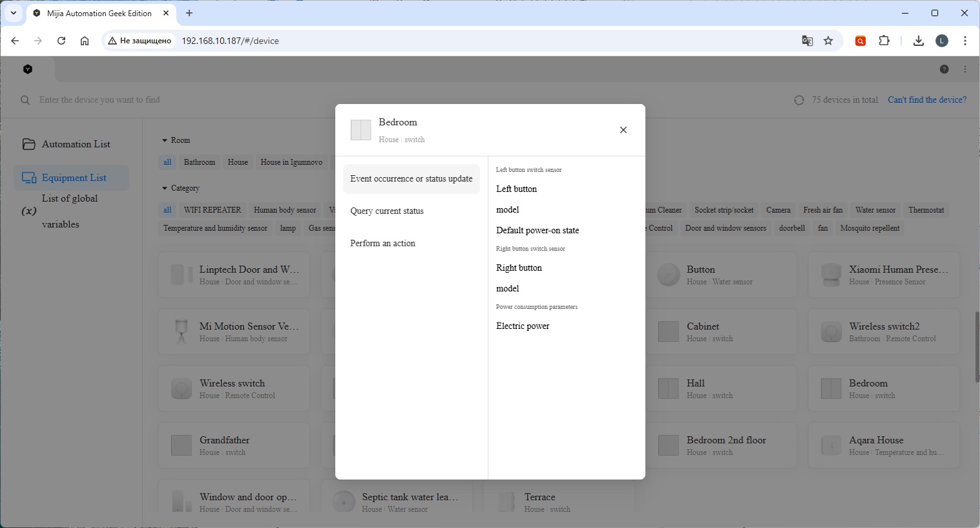Click the Bedroom switch icon in dialog header

360,130
